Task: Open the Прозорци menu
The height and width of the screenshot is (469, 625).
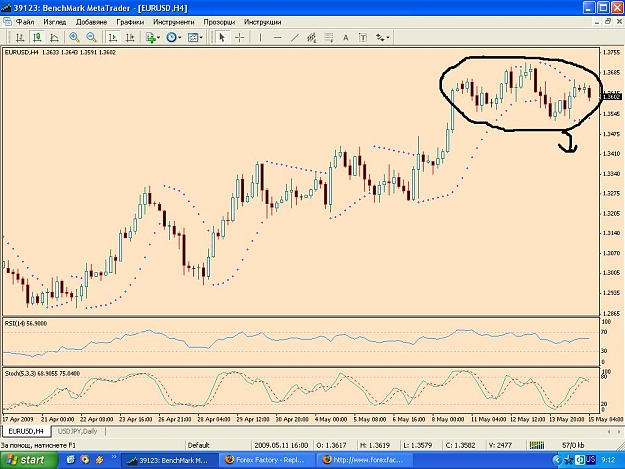Action: (219, 22)
